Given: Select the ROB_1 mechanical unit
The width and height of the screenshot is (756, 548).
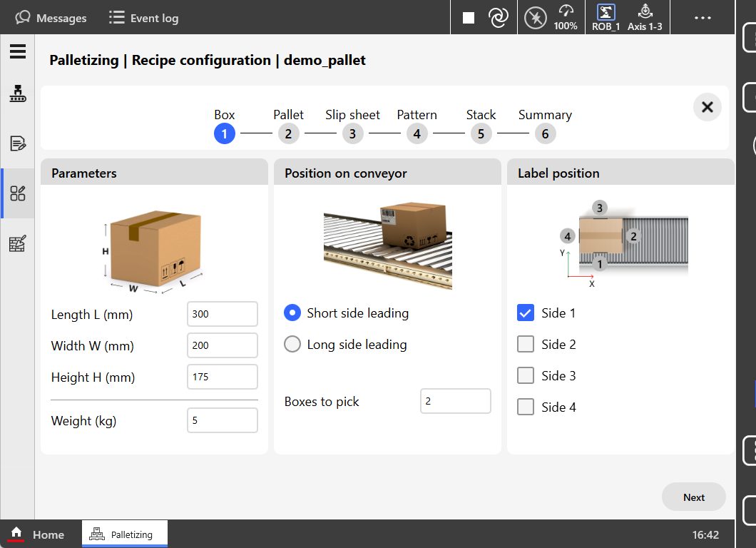Looking at the screenshot, I should click(x=606, y=18).
